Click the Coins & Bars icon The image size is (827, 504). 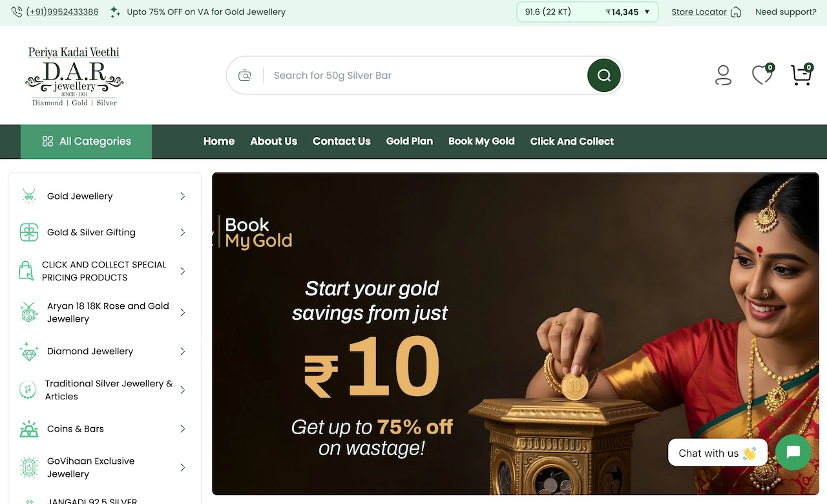point(29,429)
